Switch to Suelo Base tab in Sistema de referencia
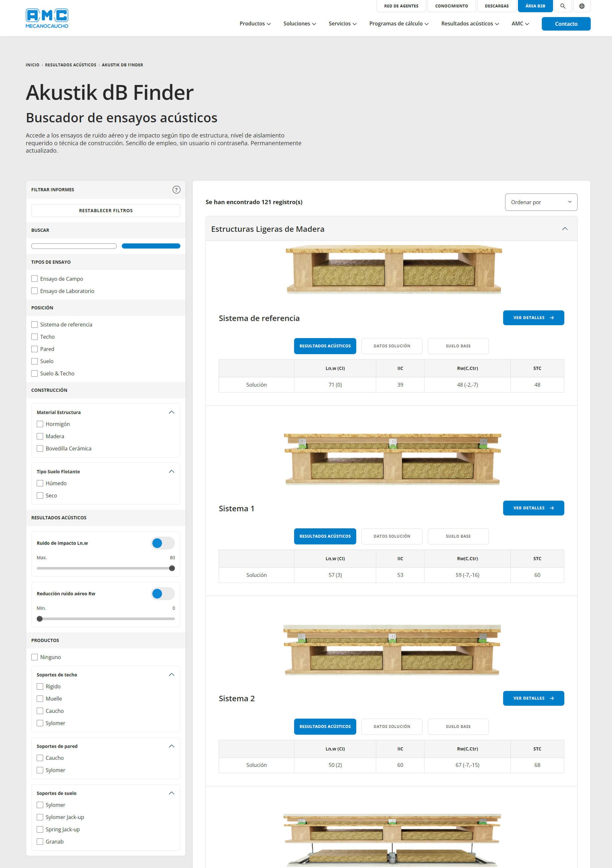The image size is (612, 868). coord(458,346)
